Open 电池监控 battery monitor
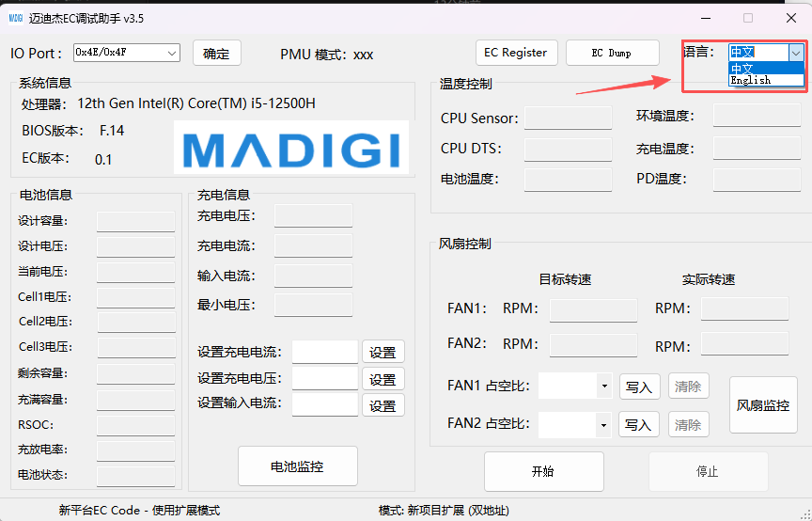The width and height of the screenshot is (812, 521). pyautogui.click(x=298, y=466)
